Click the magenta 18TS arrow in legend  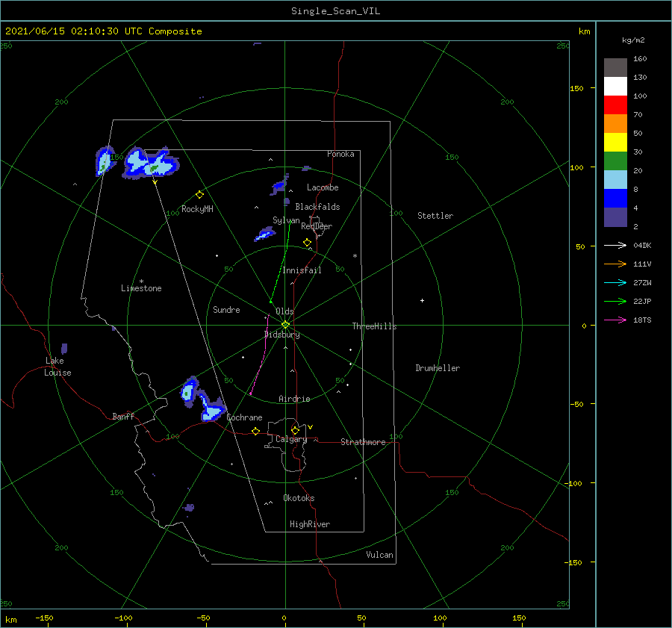pyautogui.click(x=615, y=320)
